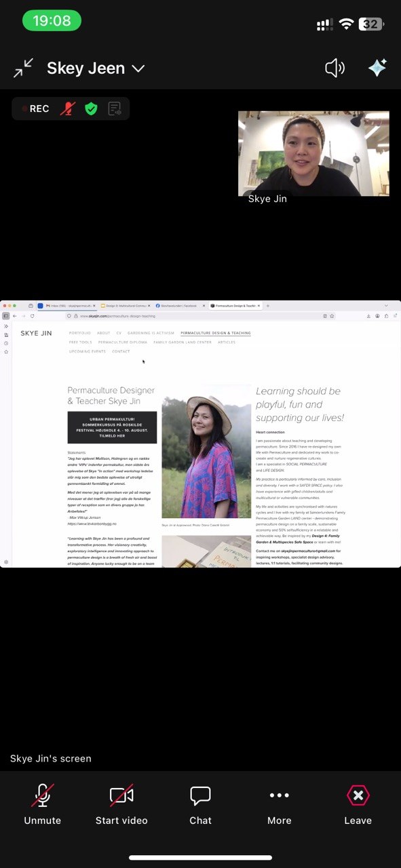
Task: Open PORTFOLIO menu item on shared website
Action: point(80,333)
